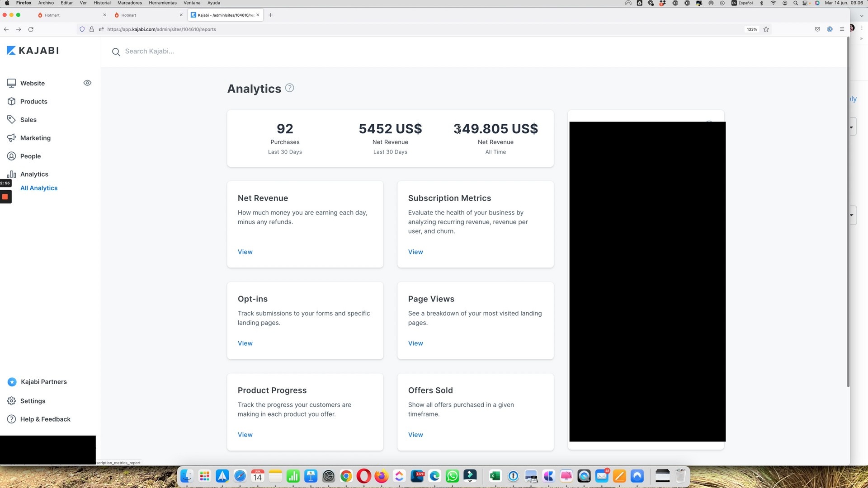View the Subscription Metrics report
This screenshot has height=488, width=868.
pos(415,252)
